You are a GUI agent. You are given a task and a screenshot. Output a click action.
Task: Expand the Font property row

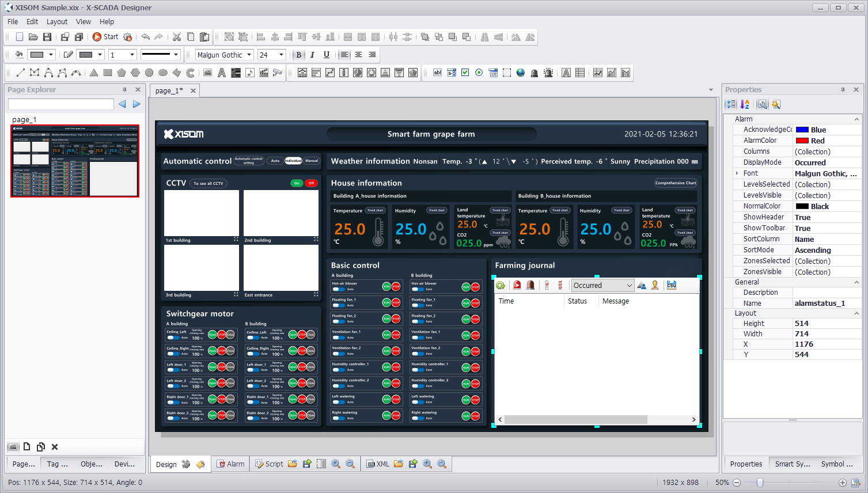click(x=737, y=173)
